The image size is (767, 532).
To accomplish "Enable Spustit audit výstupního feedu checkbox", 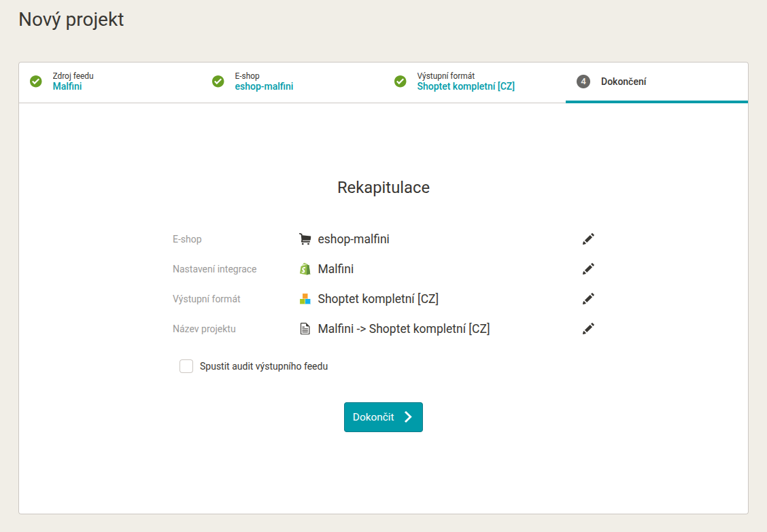I will click(x=186, y=366).
